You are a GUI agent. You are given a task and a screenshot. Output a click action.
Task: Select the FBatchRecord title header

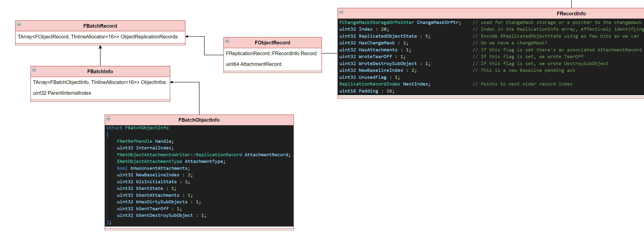[x=100, y=26]
